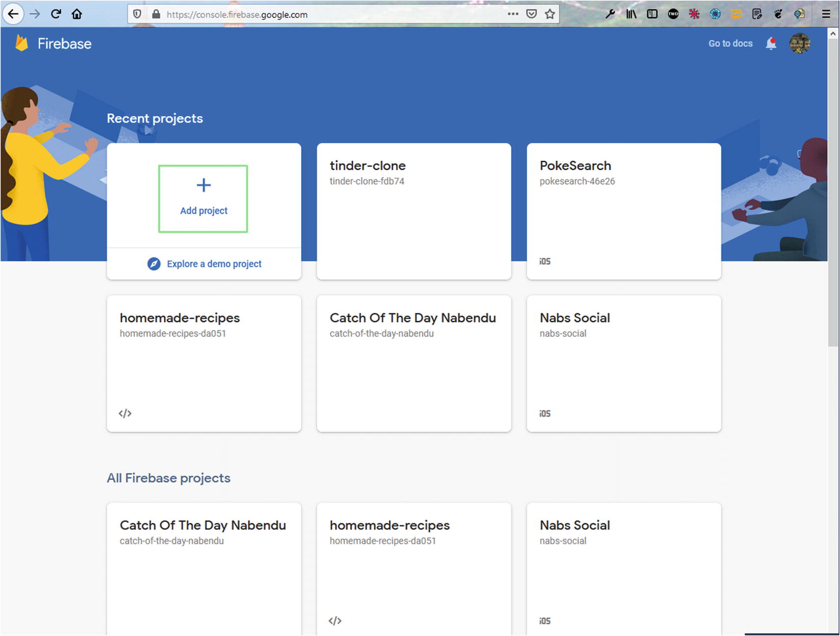840x636 pixels.
Task: Open the tinder-clone project card
Action: [x=413, y=211]
